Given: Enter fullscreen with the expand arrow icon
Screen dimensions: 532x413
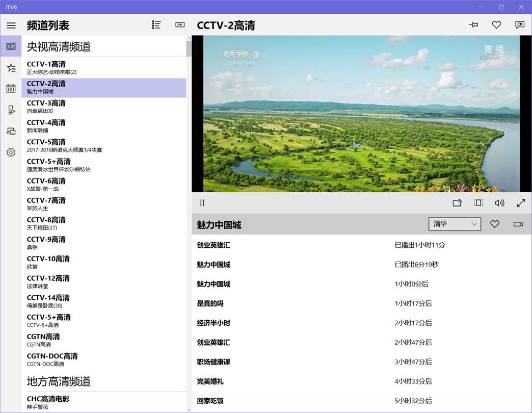Looking at the screenshot, I should tap(521, 203).
